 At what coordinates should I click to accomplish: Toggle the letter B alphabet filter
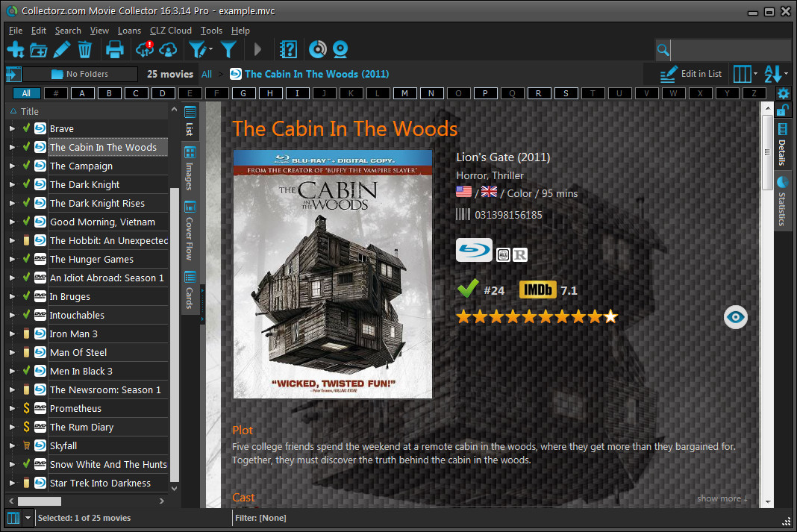coord(109,93)
